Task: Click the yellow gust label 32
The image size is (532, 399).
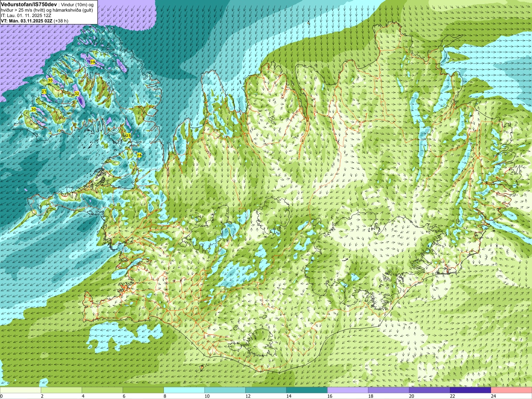Action: click(x=77, y=94)
